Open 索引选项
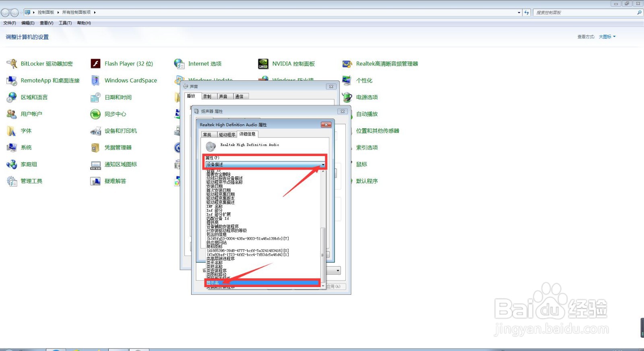 point(367,148)
